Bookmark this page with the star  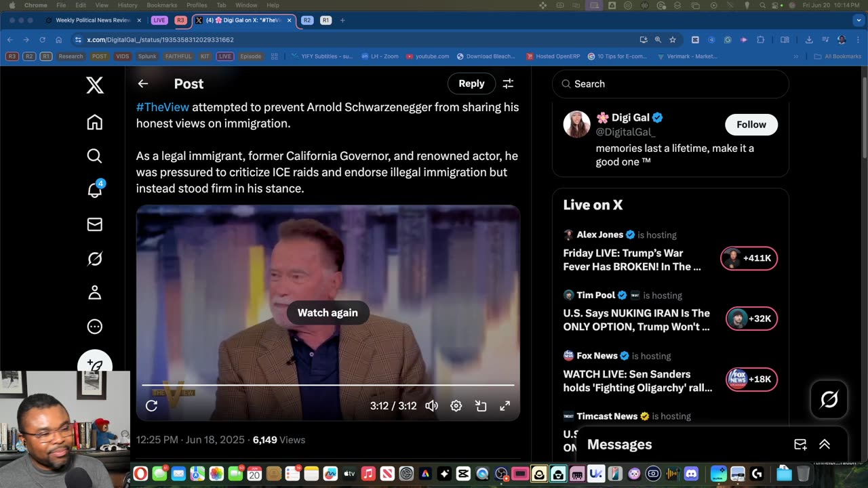[673, 40]
